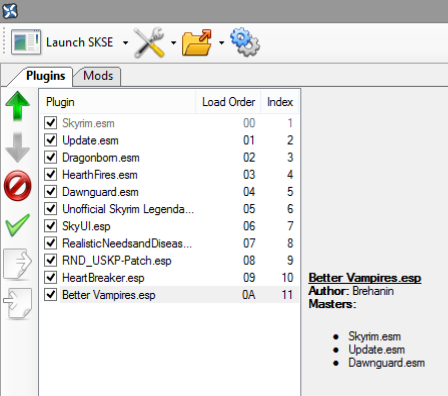Uncheck the Dragonborn.esm checkbox

tap(51, 157)
